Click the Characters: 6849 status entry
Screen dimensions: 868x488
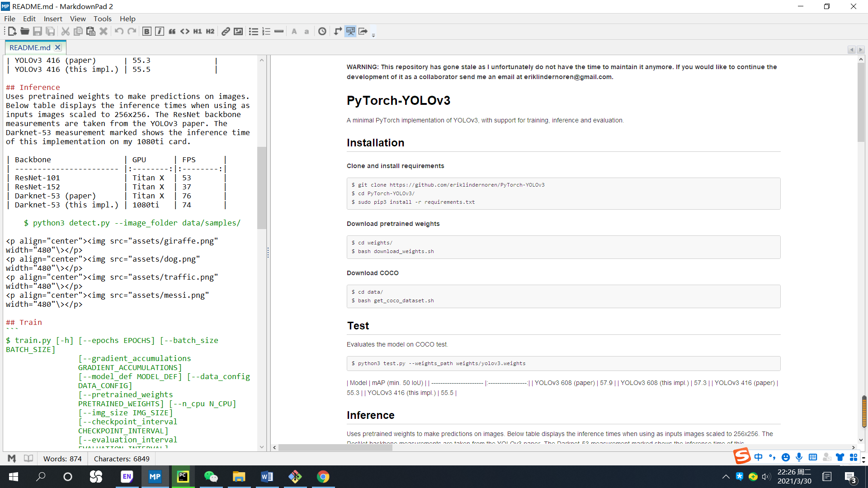click(x=122, y=459)
